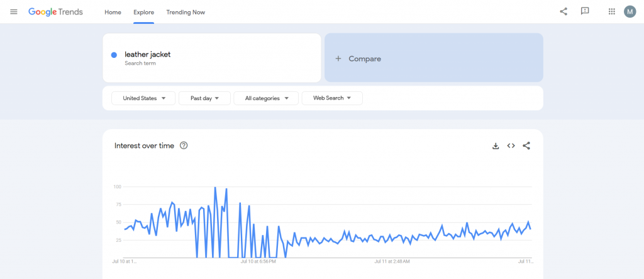Download the interest over time CSV
Screen dimensions: 644x279
496,145
